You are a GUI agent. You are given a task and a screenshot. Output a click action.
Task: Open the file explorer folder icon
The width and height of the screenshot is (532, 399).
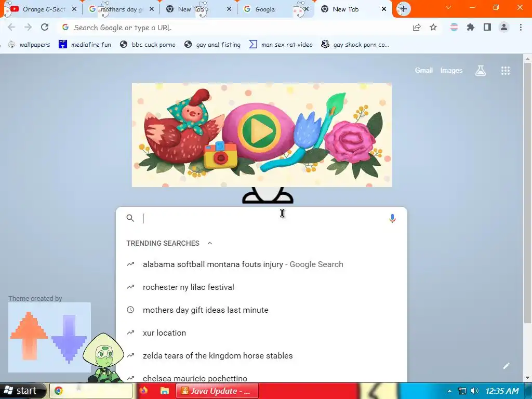coord(165,391)
